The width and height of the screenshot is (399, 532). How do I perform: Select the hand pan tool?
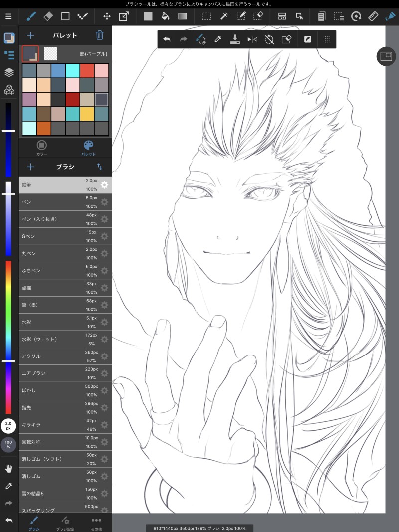9,469
